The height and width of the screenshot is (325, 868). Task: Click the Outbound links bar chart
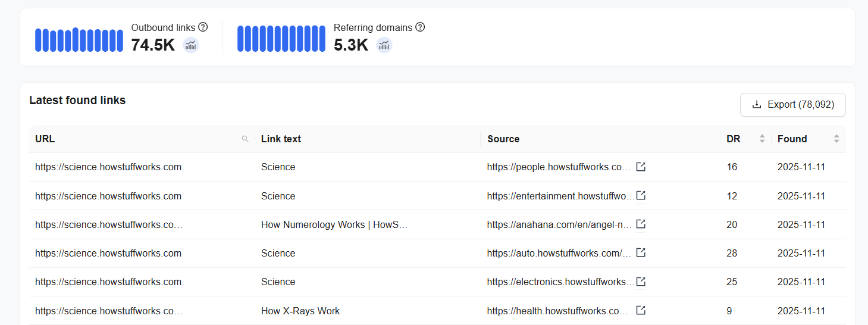tap(79, 40)
